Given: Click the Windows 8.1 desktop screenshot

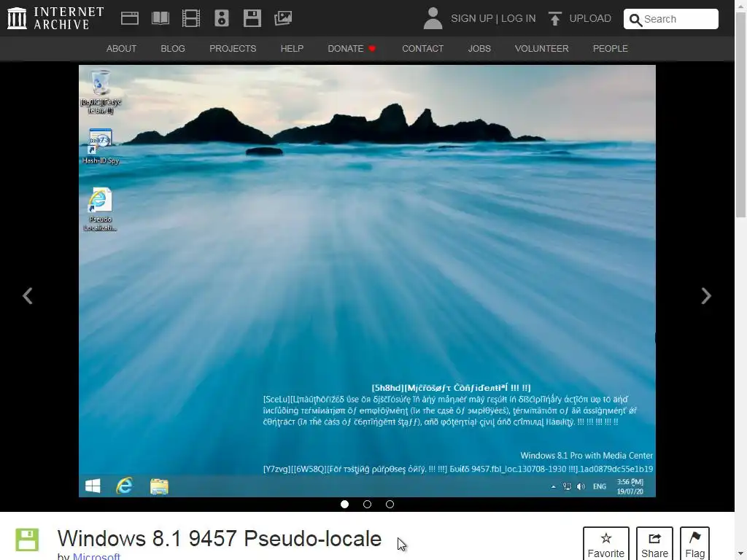Looking at the screenshot, I should (x=367, y=281).
